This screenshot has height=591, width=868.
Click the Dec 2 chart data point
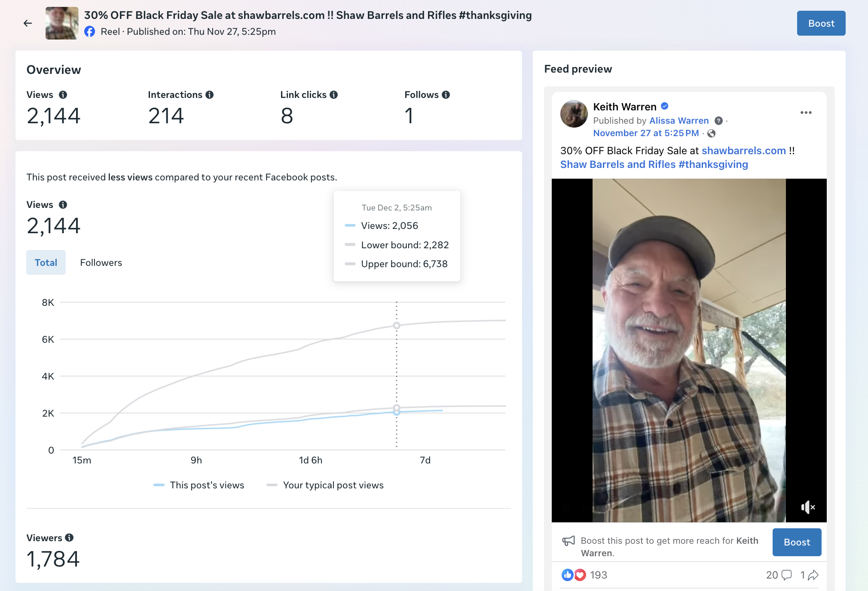click(397, 412)
